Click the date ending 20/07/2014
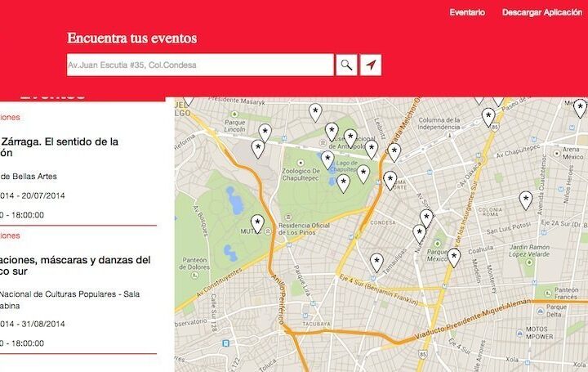Image resolution: width=588 pixels, height=372 pixels. tap(32, 195)
